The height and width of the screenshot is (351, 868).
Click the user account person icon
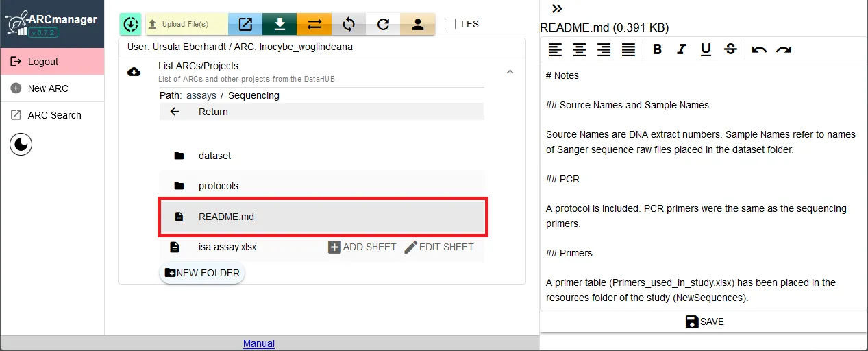click(417, 24)
